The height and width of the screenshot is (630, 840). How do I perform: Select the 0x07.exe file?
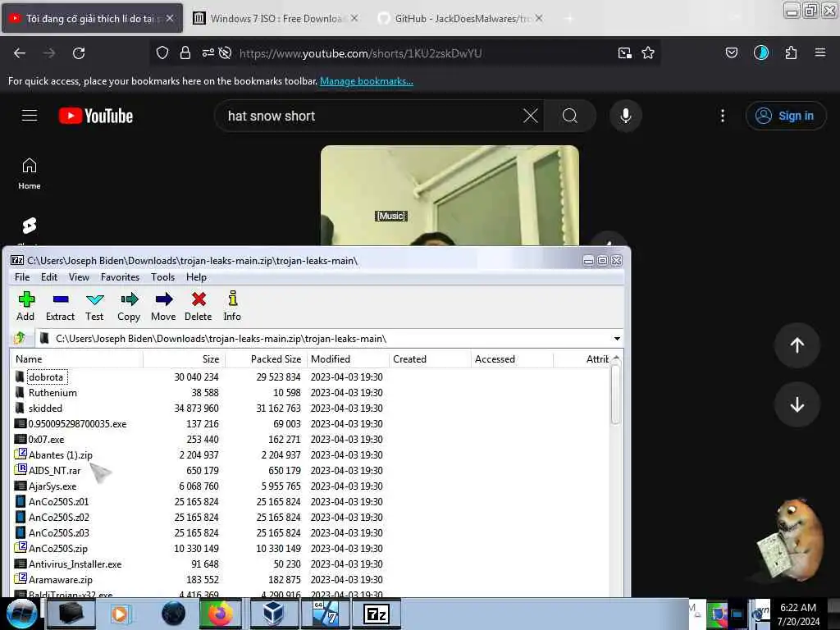(46, 440)
